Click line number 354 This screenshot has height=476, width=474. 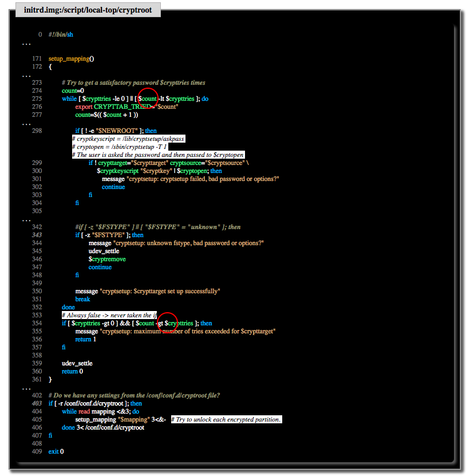(37, 323)
